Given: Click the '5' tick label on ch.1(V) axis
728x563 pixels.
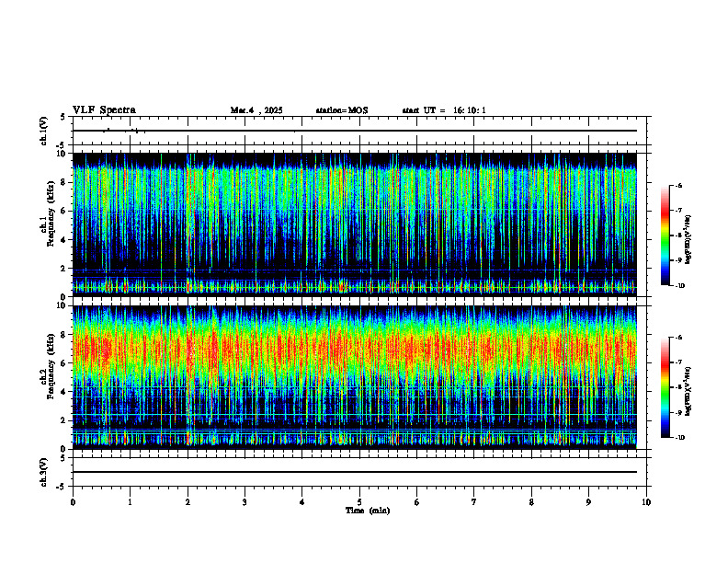Looking at the screenshot, I should pos(63,117).
